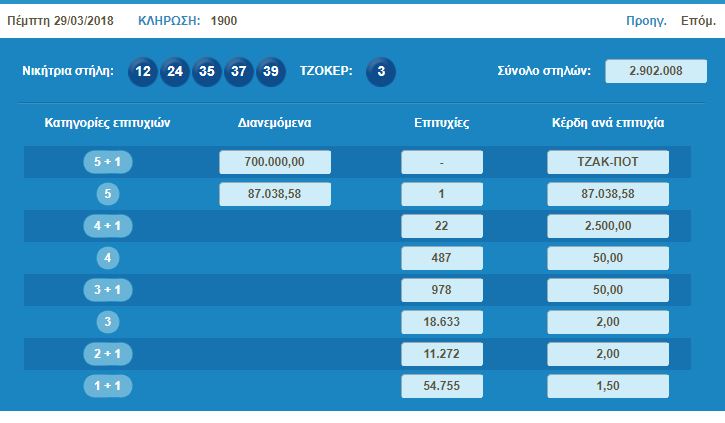Viewport: 725px width, 423px height.
Task: Click the 87.038,58 cell under Διανεμόμενα
Action: tap(275, 194)
